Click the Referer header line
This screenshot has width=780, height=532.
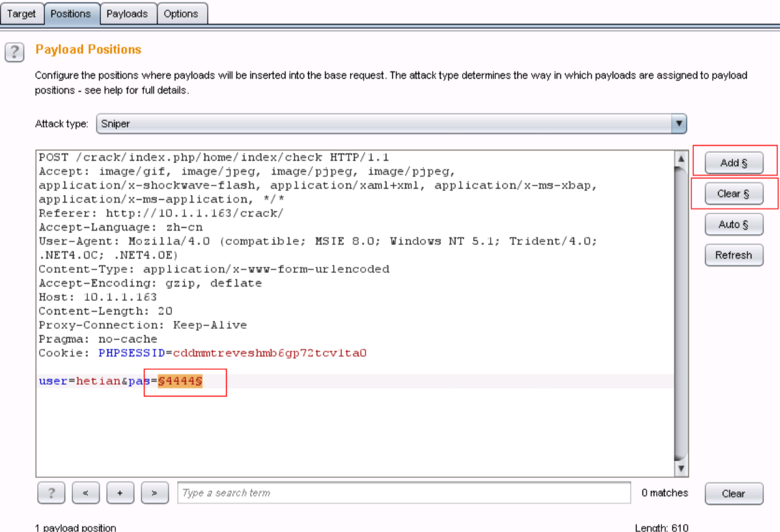(x=161, y=214)
